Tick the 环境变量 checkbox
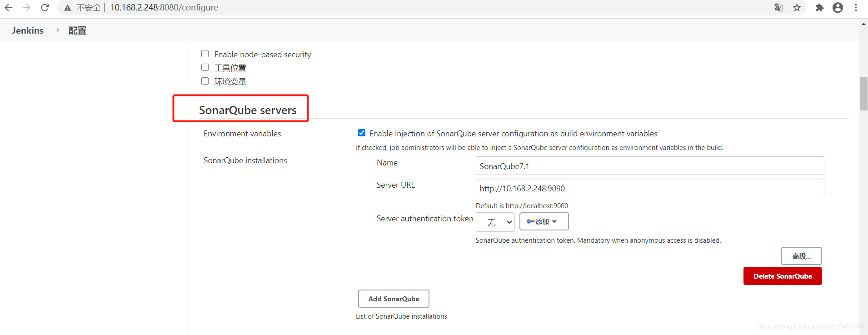Screen dimensions: 868x335 (205, 81)
